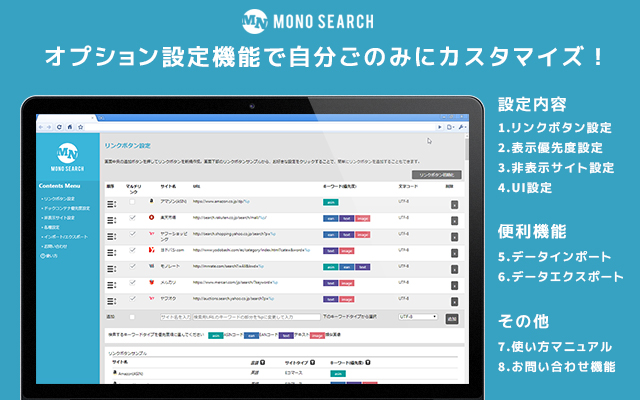Image resolution: width=640 pixels, height=400 pixels.
Task: Open the browser page menu dropdown
Action: tap(450, 127)
